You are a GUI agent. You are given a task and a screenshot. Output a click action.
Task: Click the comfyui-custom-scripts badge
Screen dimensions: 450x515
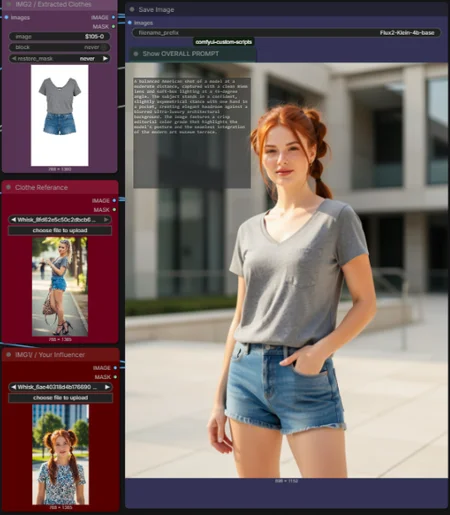click(x=224, y=42)
